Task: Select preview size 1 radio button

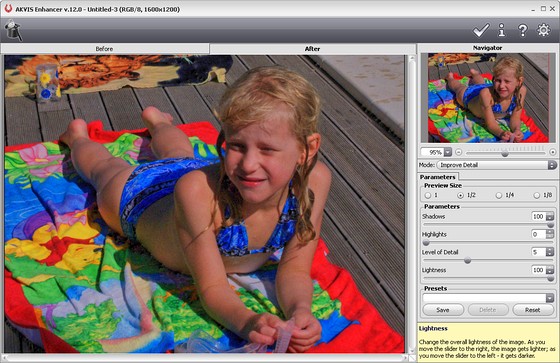Action: pyautogui.click(x=428, y=195)
